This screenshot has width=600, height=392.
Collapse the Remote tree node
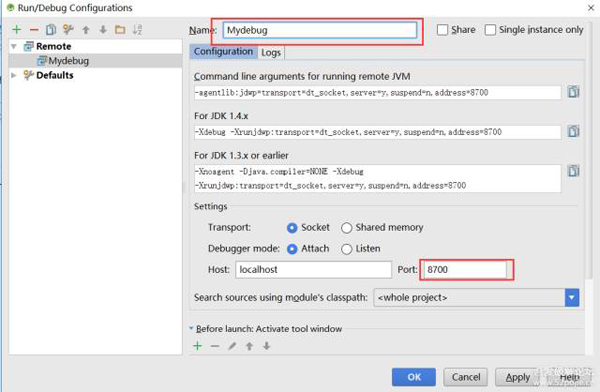click(x=14, y=46)
